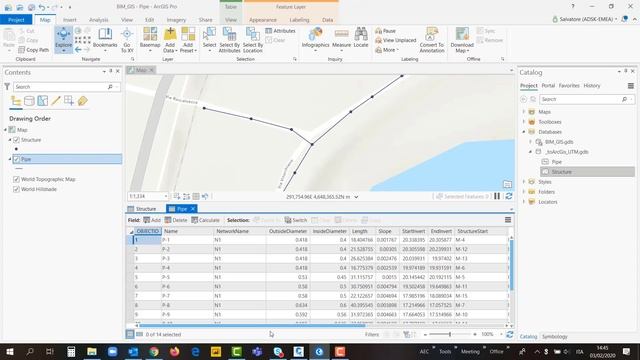Select List By Snapping icon

tap(69, 101)
